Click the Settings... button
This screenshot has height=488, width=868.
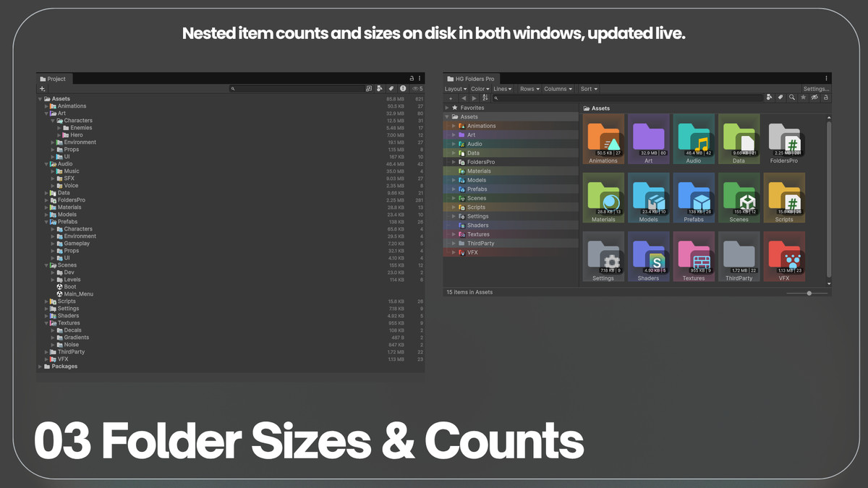(x=817, y=89)
